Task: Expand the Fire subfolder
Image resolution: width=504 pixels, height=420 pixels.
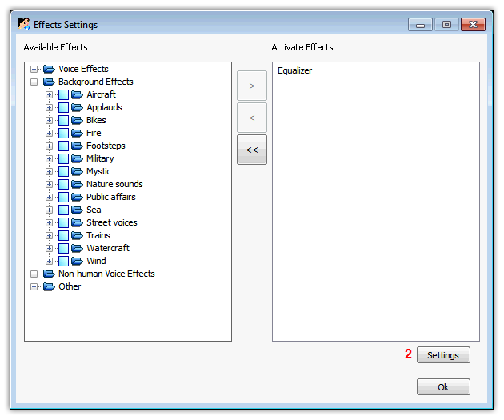Action: point(49,133)
